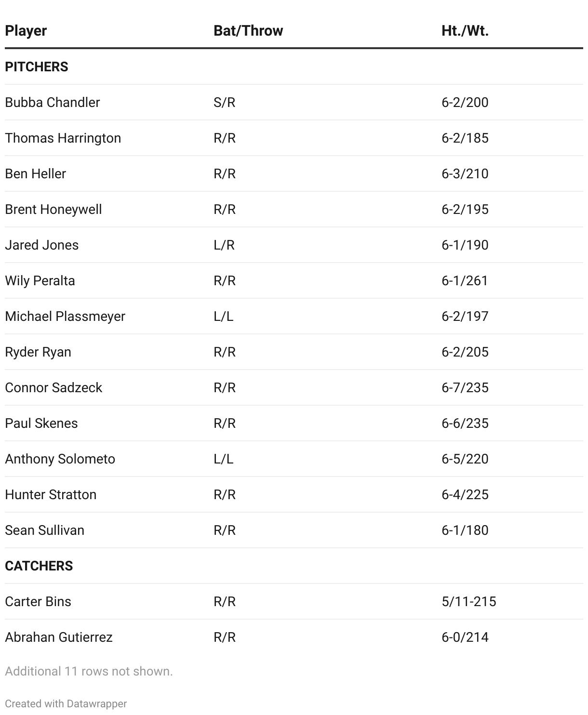The image size is (588, 715).
Task: Click Hunter Stratton's name
Action: click(51, 494)
